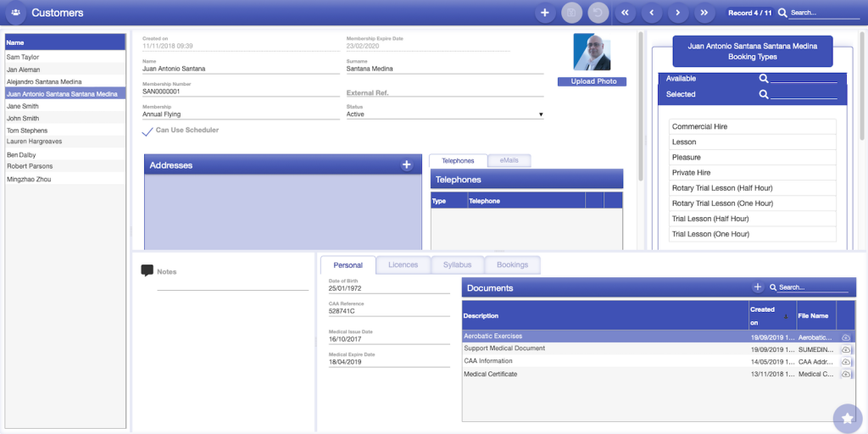Download the Support Medical Document file
The image size is (868, 434).
[845, 349]
